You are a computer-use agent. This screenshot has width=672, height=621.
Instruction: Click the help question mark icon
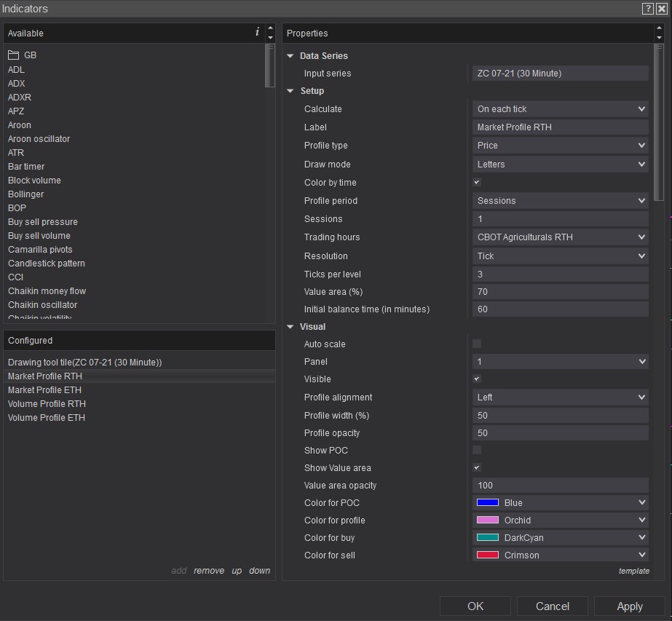[x=647, y=9]
